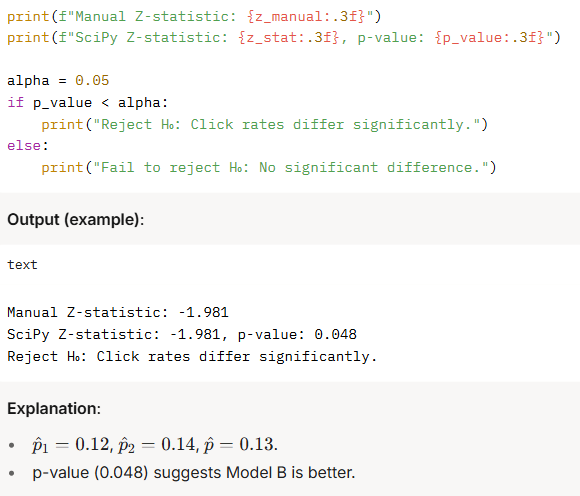Click the {p_value:.3f} format placeholder
This screenshot has height=496, width=580.
click(489, 38)
